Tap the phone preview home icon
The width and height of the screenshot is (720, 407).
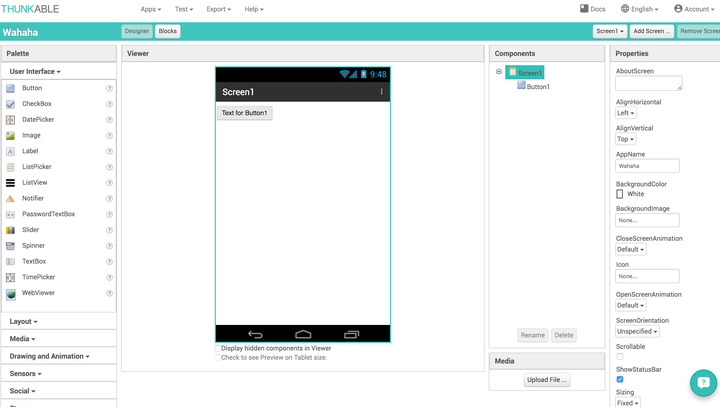(x=303, y=334)
